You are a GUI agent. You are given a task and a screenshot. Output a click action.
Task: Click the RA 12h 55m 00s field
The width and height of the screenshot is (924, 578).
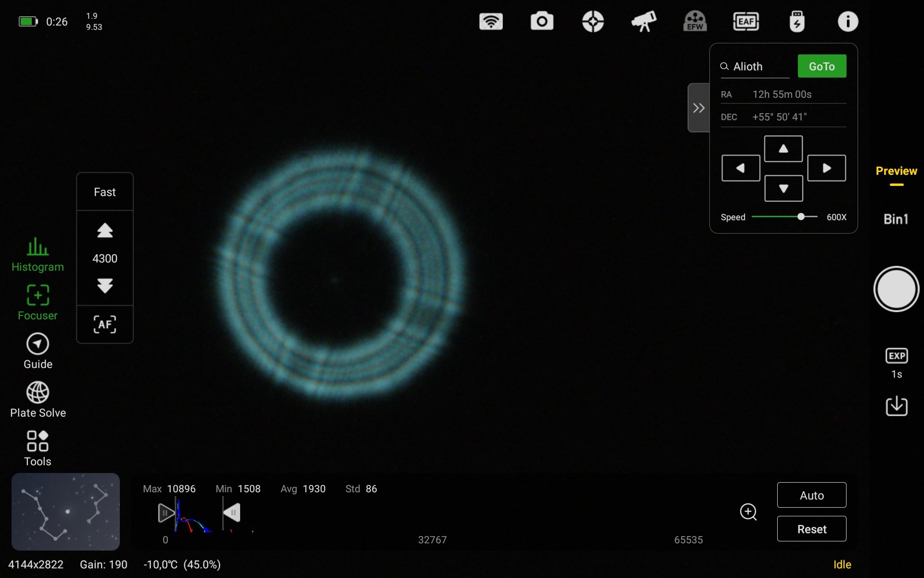click(783, 94)
